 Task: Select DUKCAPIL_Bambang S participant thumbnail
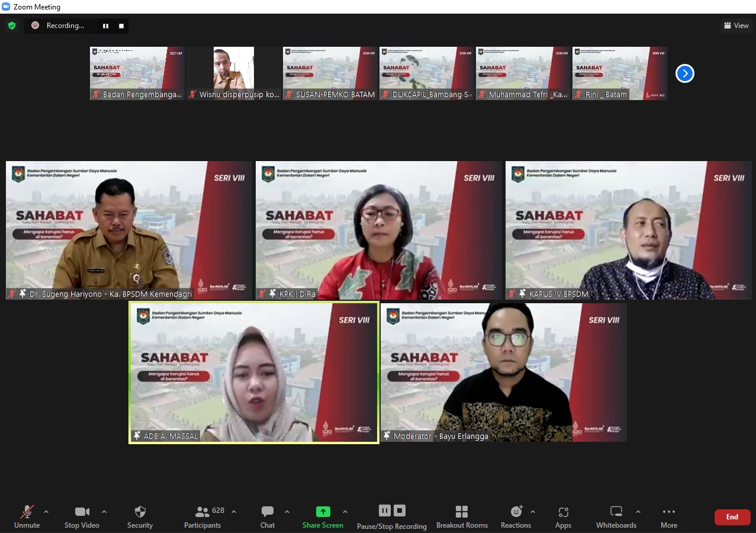(427, 73)
